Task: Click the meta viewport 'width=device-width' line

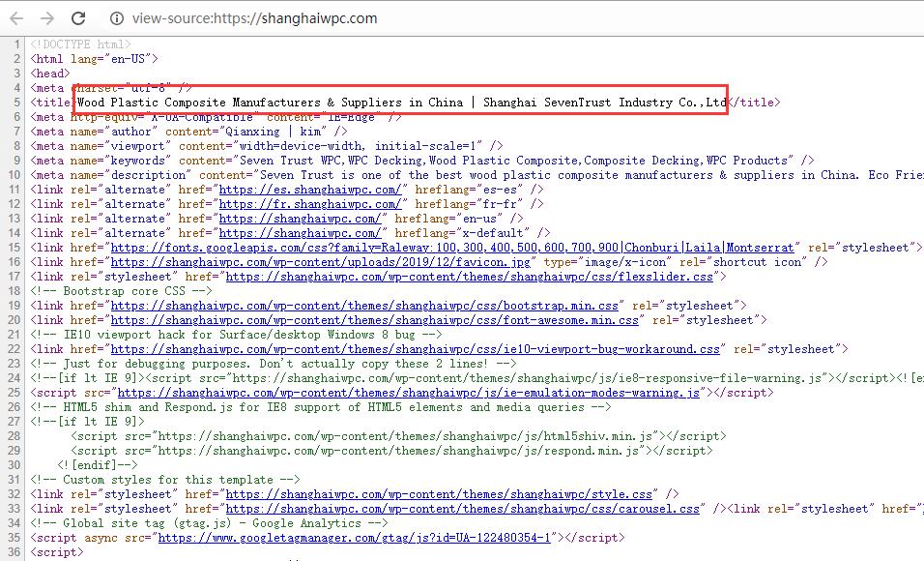Action: tap(267, 146)
